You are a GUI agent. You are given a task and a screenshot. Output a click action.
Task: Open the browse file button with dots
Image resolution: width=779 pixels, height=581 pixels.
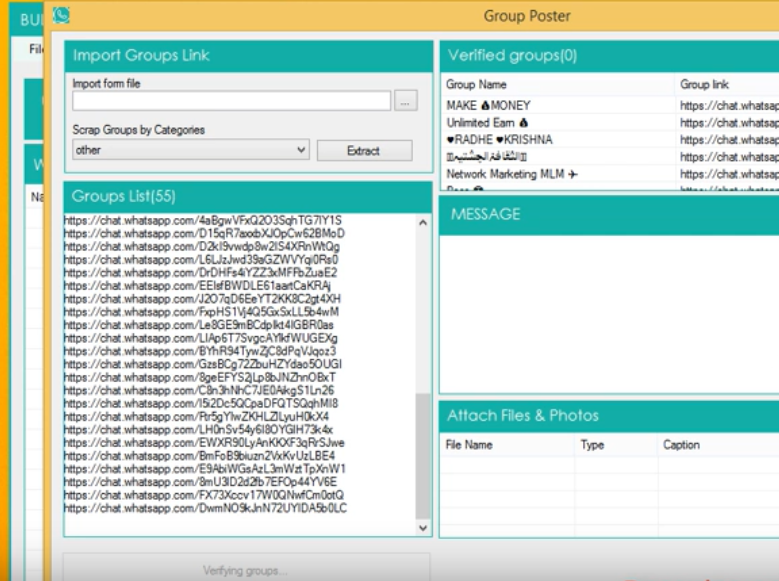[405, 101]
